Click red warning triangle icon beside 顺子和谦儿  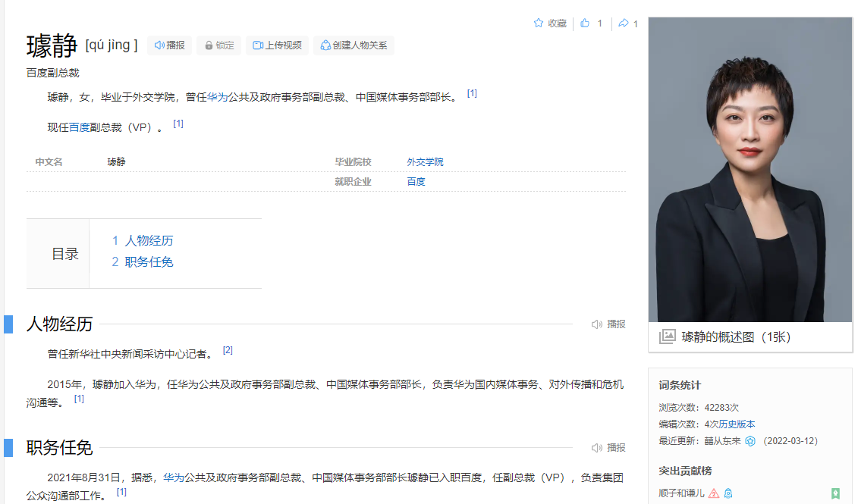[714, 493]
